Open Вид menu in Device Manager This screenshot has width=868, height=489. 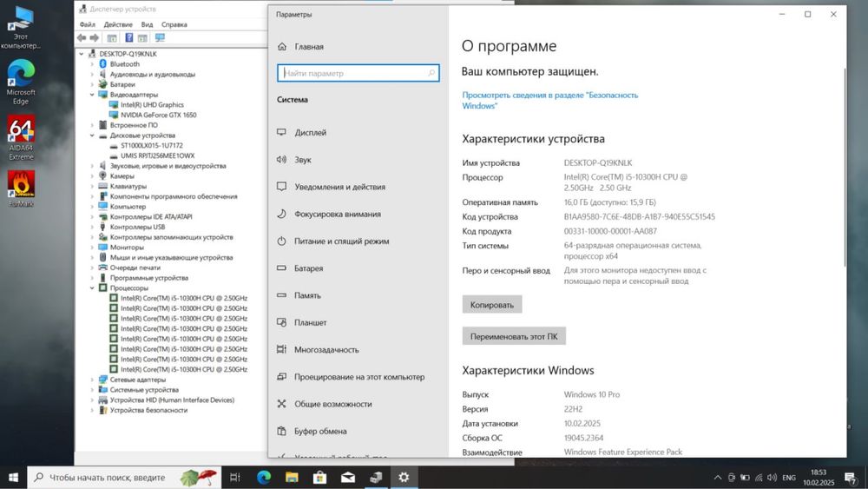tap(147, 24)
